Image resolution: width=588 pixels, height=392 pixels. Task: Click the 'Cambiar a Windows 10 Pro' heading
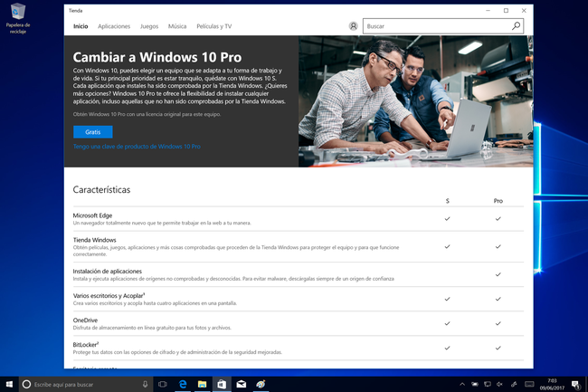tap(157, 57)
